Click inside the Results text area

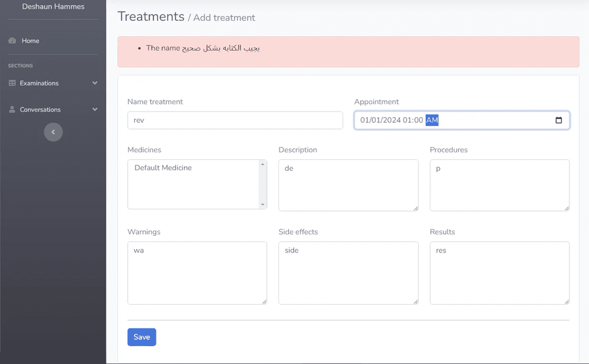(x=500, y=273)
